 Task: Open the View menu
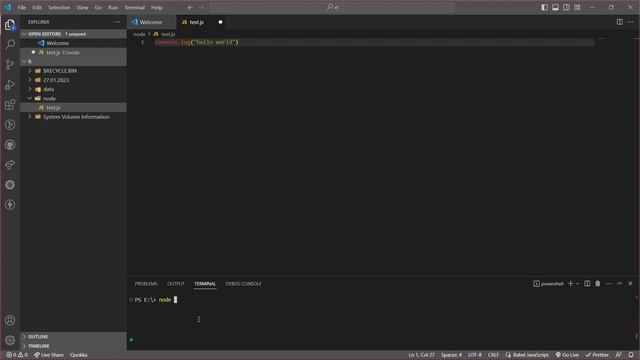pos(82,7)
